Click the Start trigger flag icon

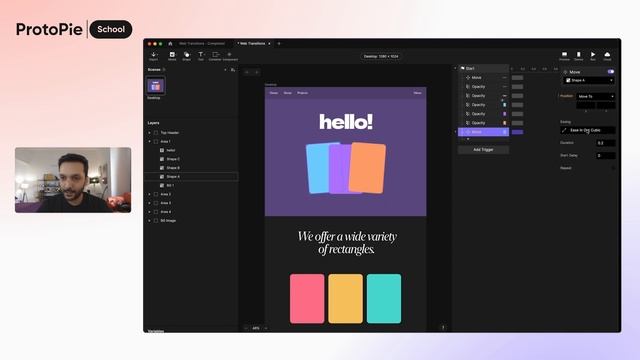coord(462,68)
